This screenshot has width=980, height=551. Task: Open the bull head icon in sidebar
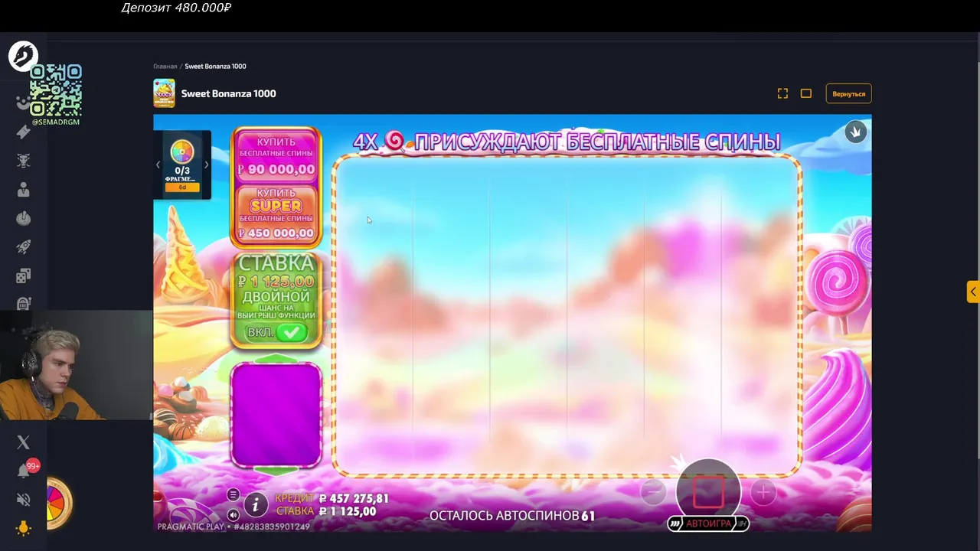click(x=23, y=161)
